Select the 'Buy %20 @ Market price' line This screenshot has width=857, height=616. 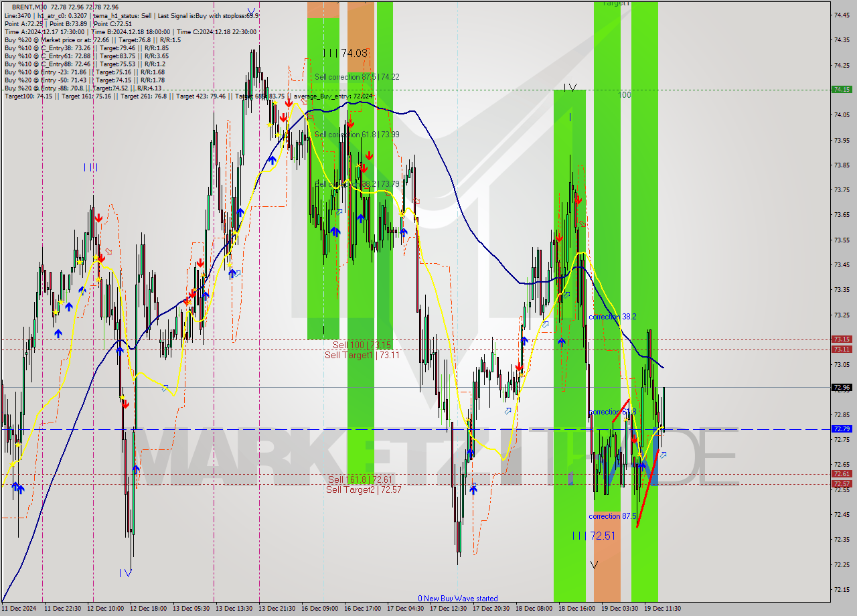(92, 40)
